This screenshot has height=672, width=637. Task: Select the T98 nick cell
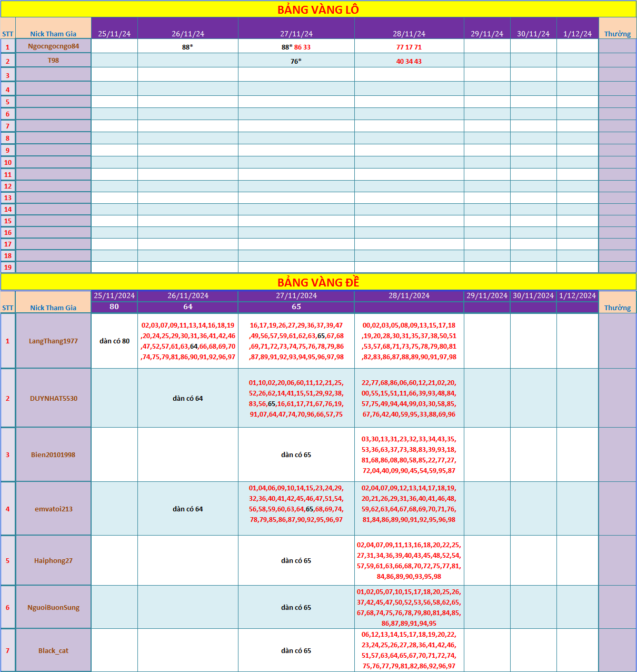[x=53, y=61]
